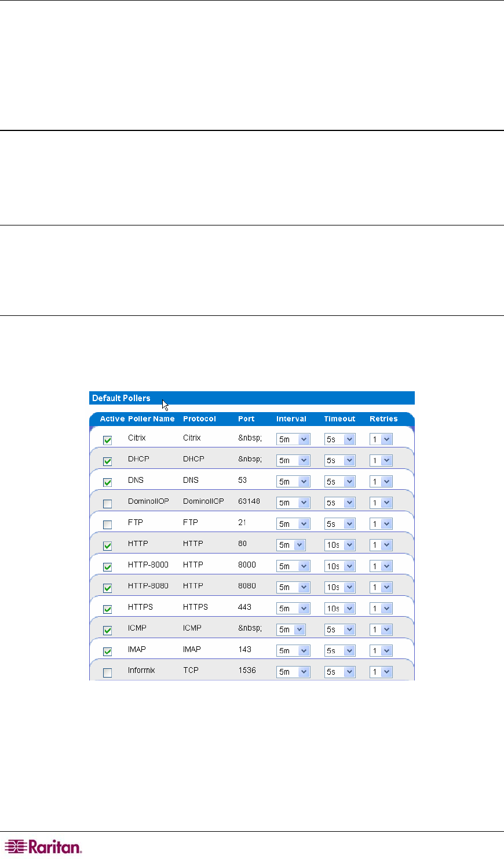Open the IMAP interval dropdown

pos(293,651)
